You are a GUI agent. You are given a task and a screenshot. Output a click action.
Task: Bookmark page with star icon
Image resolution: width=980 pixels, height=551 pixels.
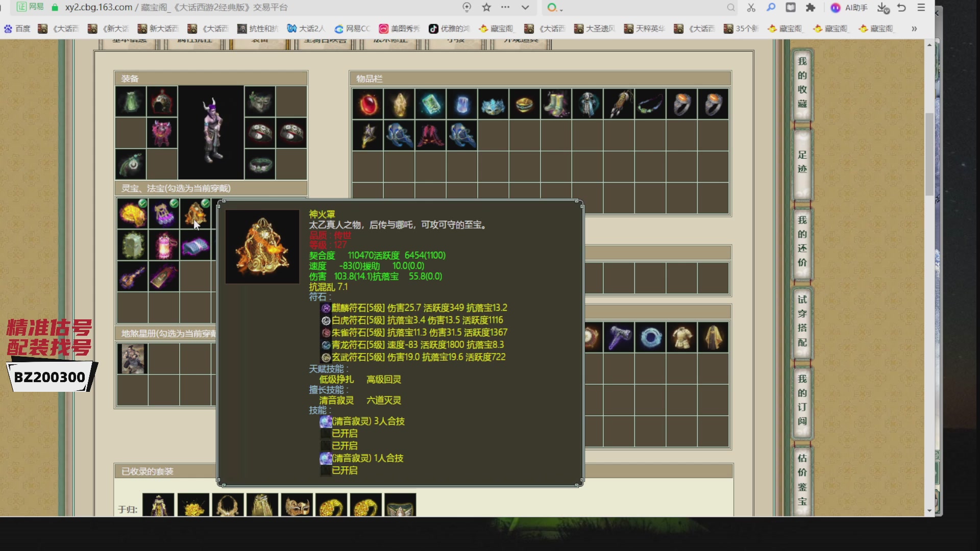click(x=486, y=8)
